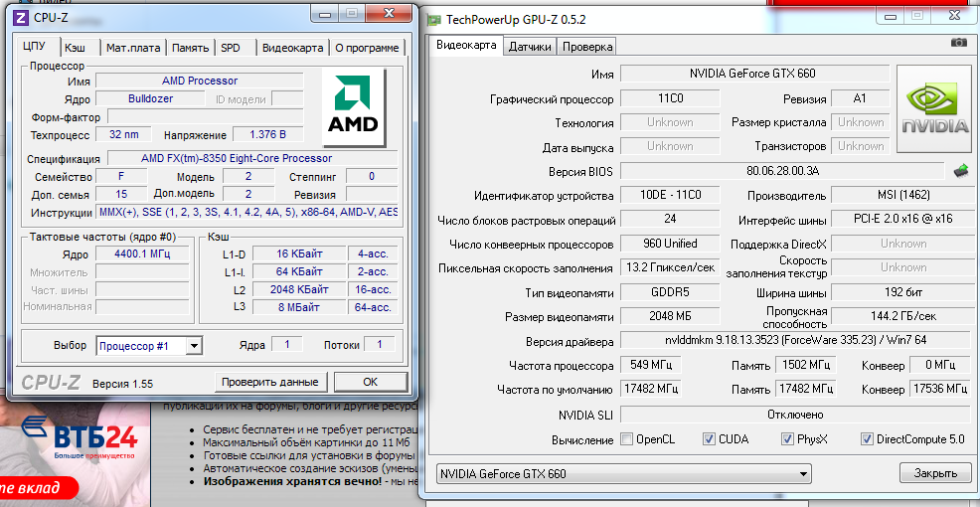Click the 17536 МГц default shader clock value
The width and height of the screenshot is (980, 507).
pos(940,389)
